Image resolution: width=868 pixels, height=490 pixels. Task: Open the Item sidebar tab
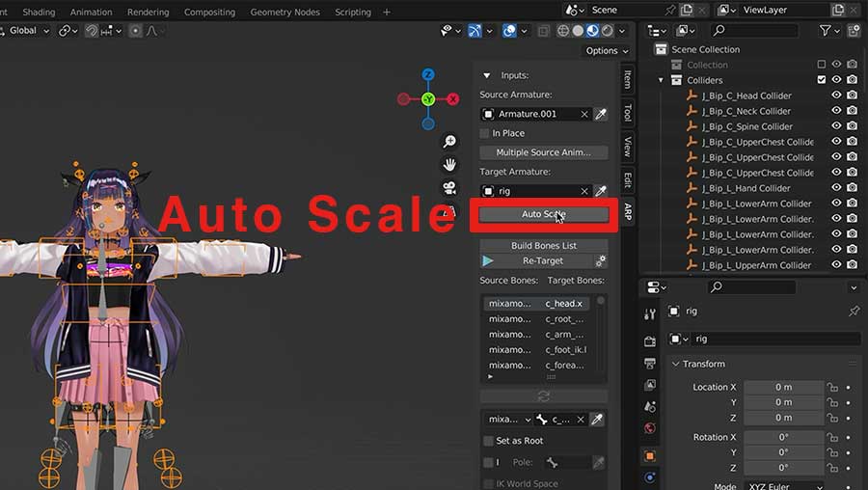point(627,79)
